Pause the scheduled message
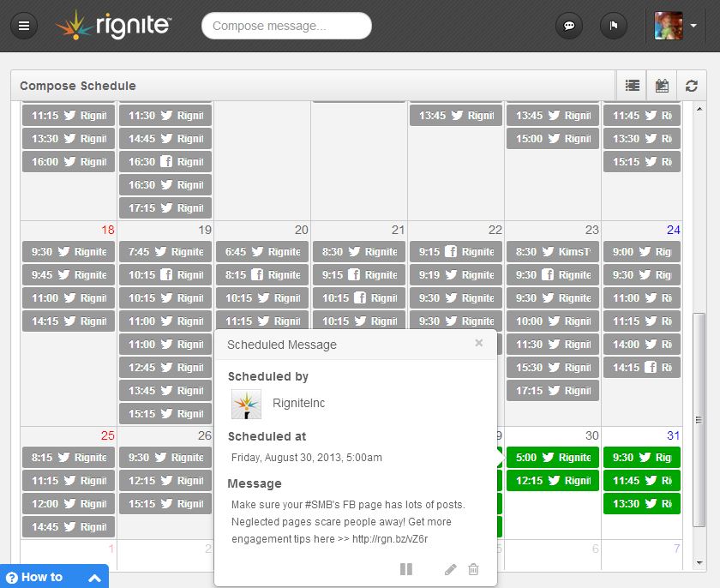The image size is (720, 588). [406, 569]
